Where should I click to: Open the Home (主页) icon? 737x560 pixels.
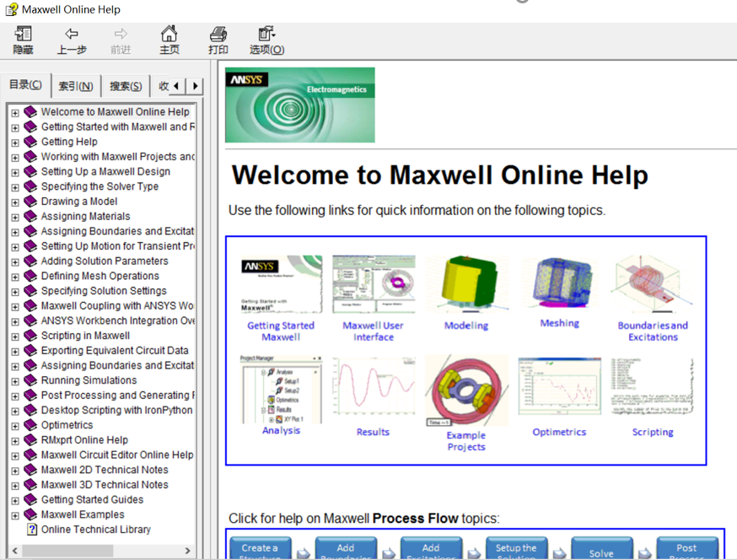click(169, 34)
